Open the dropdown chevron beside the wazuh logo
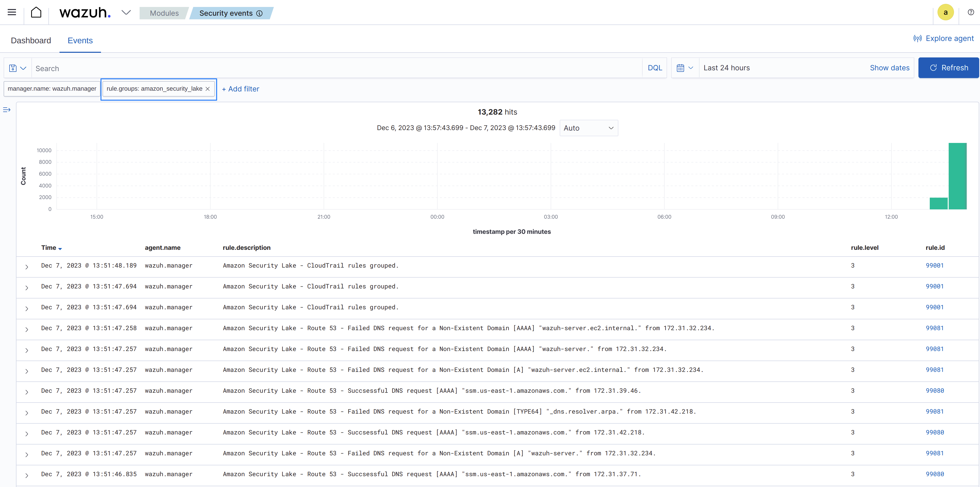Image resolution: width=980 pixels, height=487 pixels. 126,13
